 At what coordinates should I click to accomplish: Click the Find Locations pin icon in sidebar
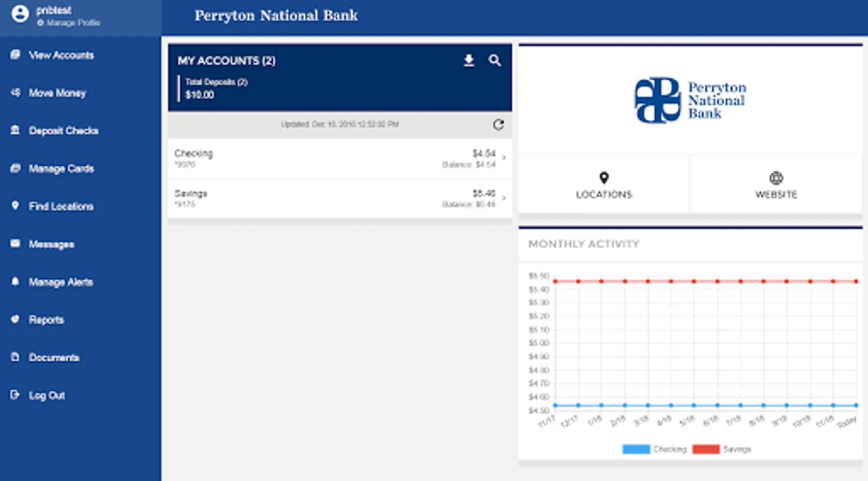pyautogui.click(x=15, y=206)
